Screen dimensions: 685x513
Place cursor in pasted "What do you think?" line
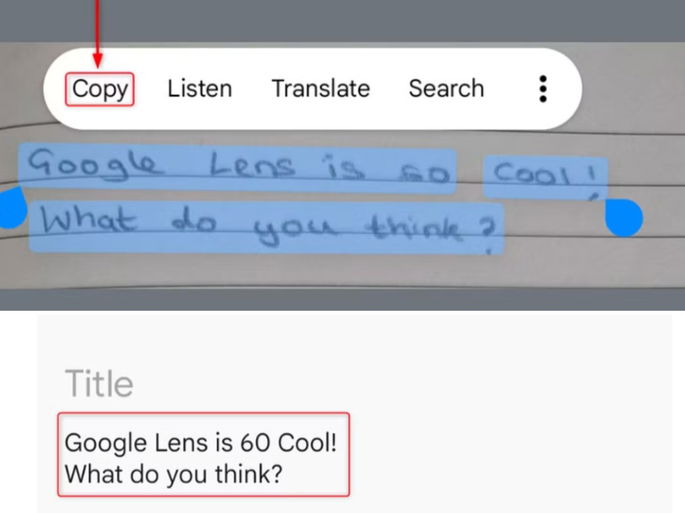click(x=173, y=474)
